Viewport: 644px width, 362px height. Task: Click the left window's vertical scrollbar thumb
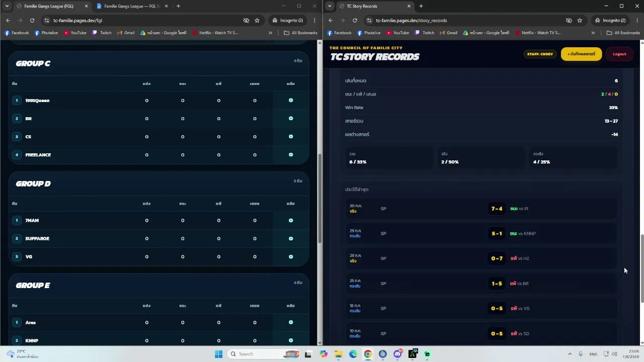click(319, 199)
